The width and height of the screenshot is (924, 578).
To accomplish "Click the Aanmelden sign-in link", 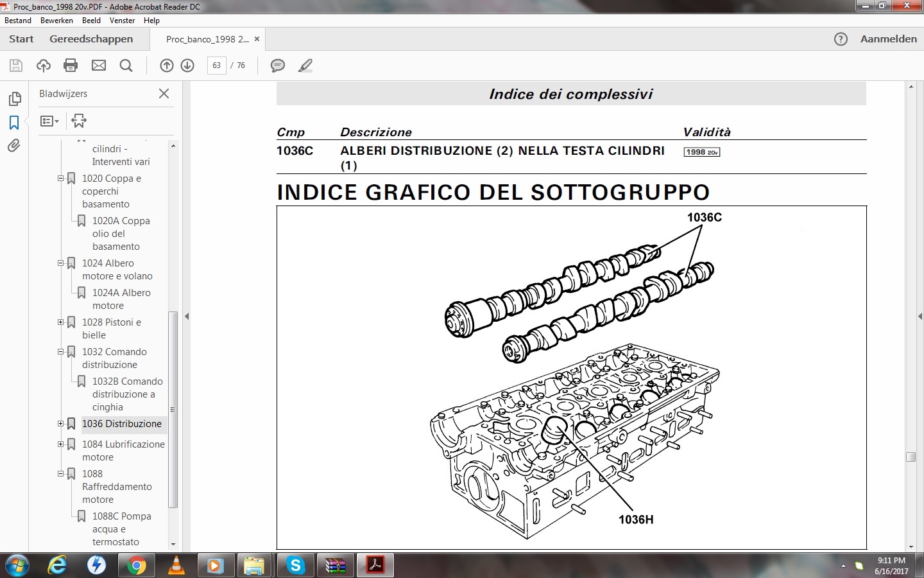I will click(x=889, y=39).
